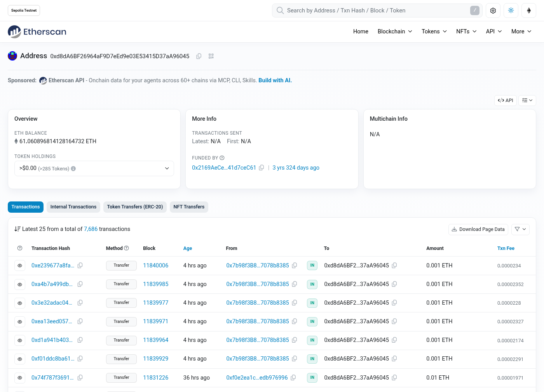Copy transaction hash 0xa4b7a499db

tap(80, 284)
